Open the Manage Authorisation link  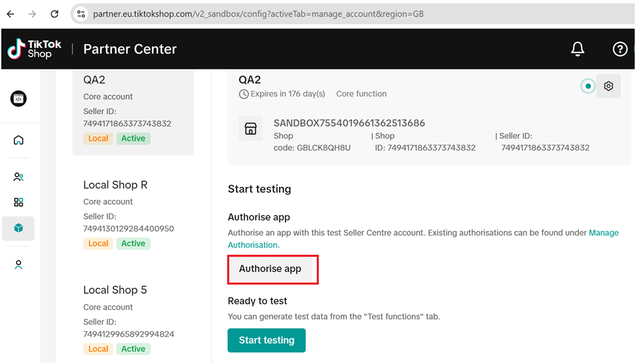(x=253, y=245)
